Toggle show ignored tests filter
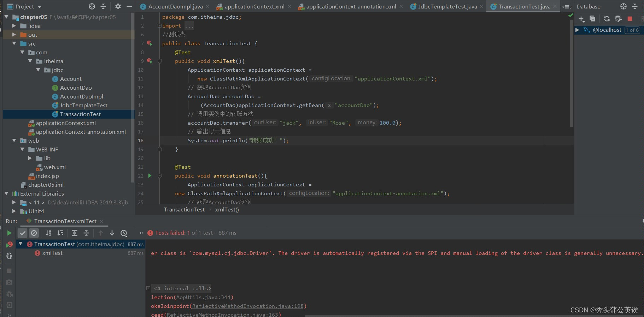Viewport: 644px width, 317px height. click(34, 233)
